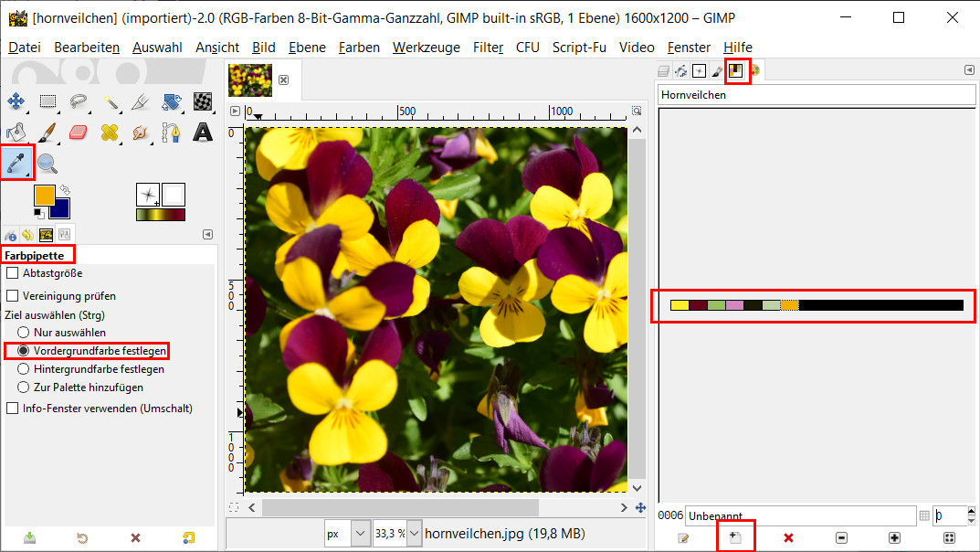The width and height of the screenshot is (980, 552).
Task: Open the Filter menu
Action: tap(488, 48)
